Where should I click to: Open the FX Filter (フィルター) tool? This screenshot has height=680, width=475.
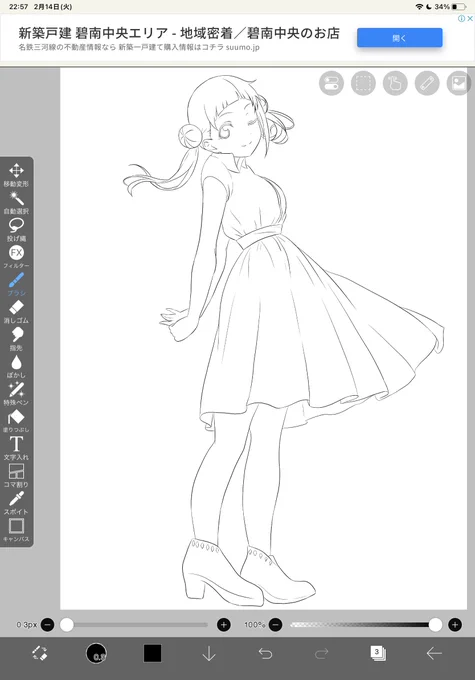point(16,257)
